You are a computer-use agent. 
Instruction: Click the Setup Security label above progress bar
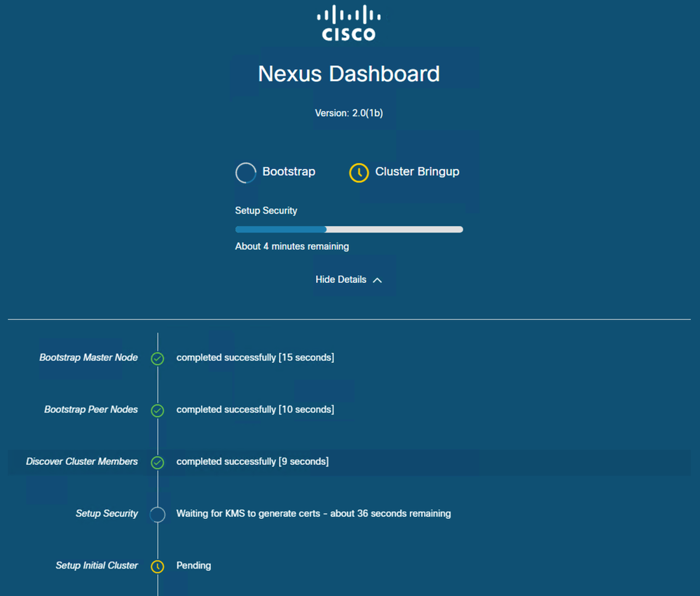coord(266,211)
